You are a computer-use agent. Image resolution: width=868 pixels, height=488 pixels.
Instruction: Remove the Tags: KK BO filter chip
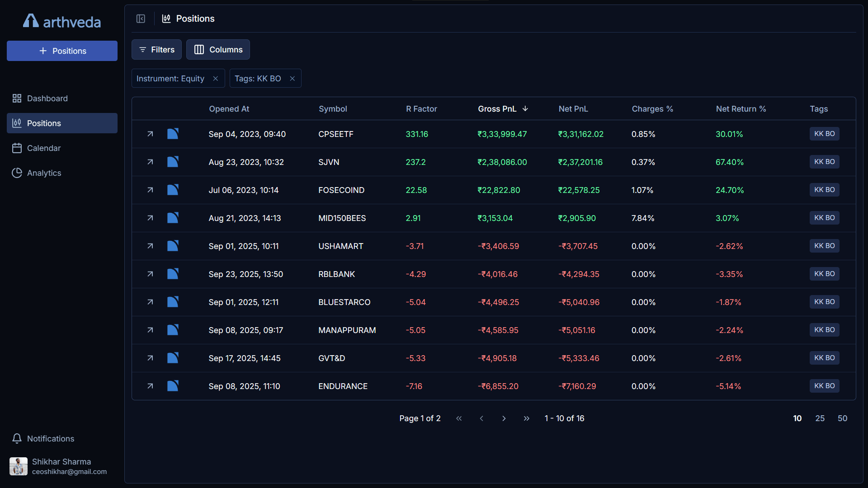click(292, 78)
